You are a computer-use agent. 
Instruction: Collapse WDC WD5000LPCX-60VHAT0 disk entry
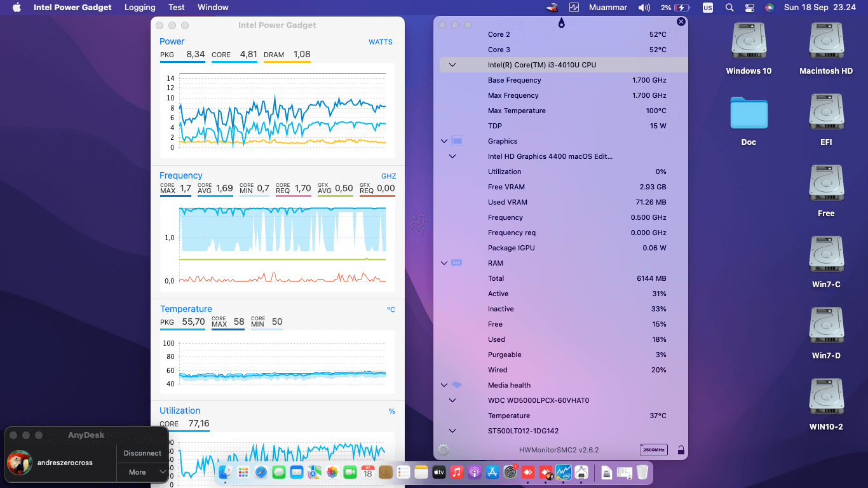pyautogui.click(x=452, y=400)
